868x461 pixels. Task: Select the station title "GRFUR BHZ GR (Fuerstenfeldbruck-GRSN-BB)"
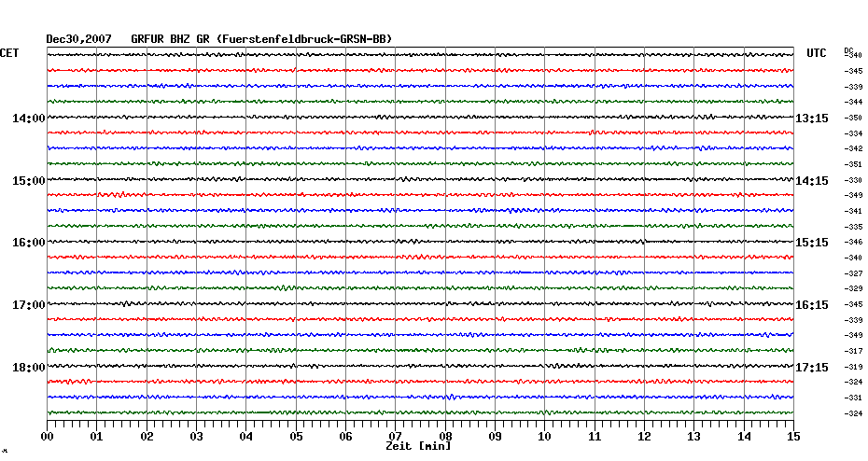(261, 39)
